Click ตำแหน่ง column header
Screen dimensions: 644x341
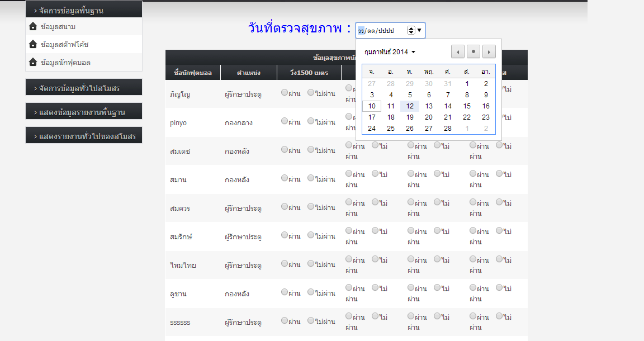(249, 73)
